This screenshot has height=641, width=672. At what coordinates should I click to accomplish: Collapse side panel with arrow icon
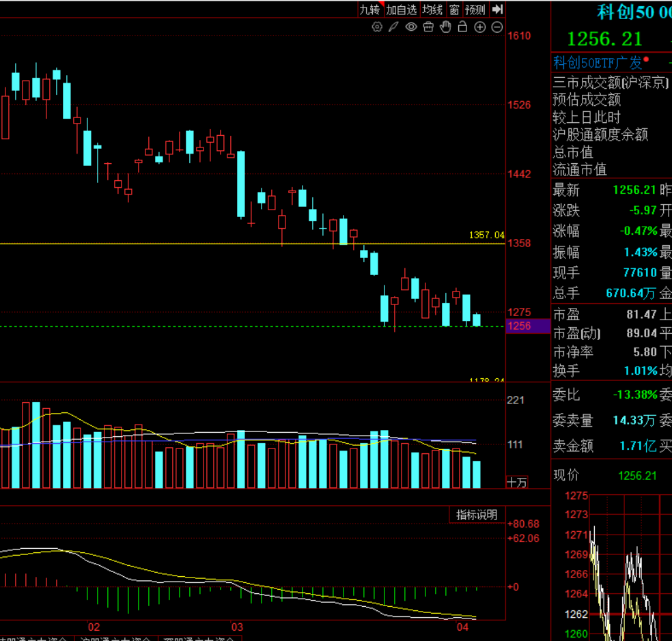[497, 9]
